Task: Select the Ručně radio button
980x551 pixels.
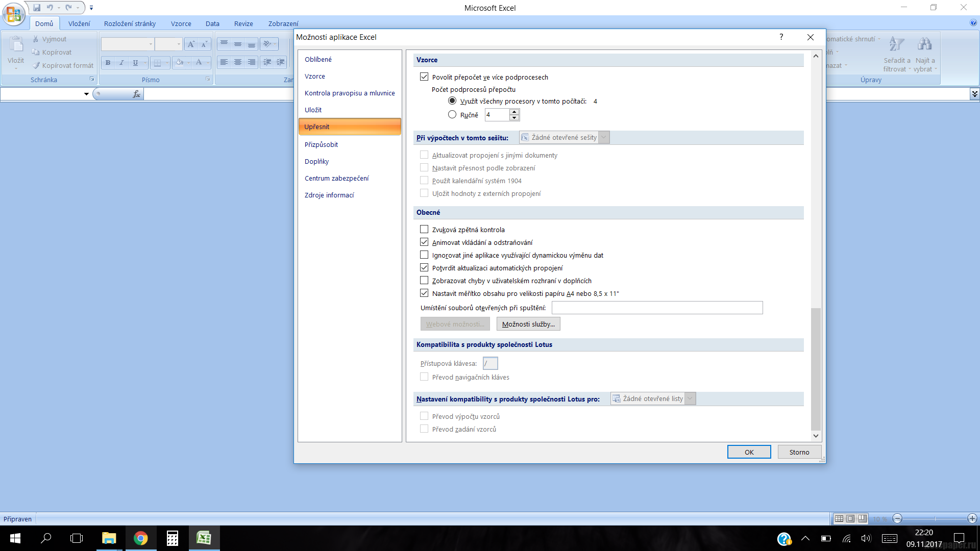Action: (452, 115)
